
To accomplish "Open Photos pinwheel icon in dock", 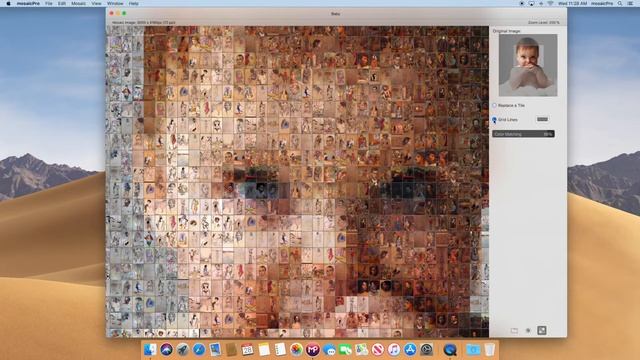I will [x=296, y=350].
